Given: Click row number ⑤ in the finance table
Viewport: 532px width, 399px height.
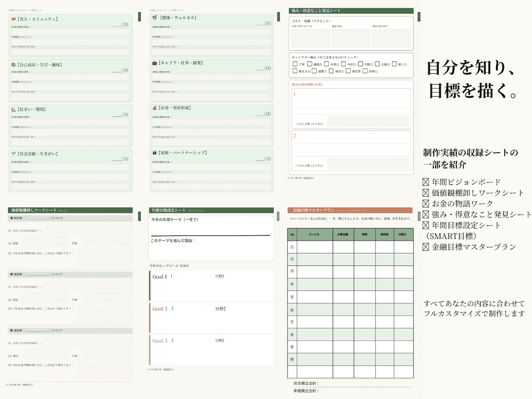Looking at the screenshot, I should (292, 297).
